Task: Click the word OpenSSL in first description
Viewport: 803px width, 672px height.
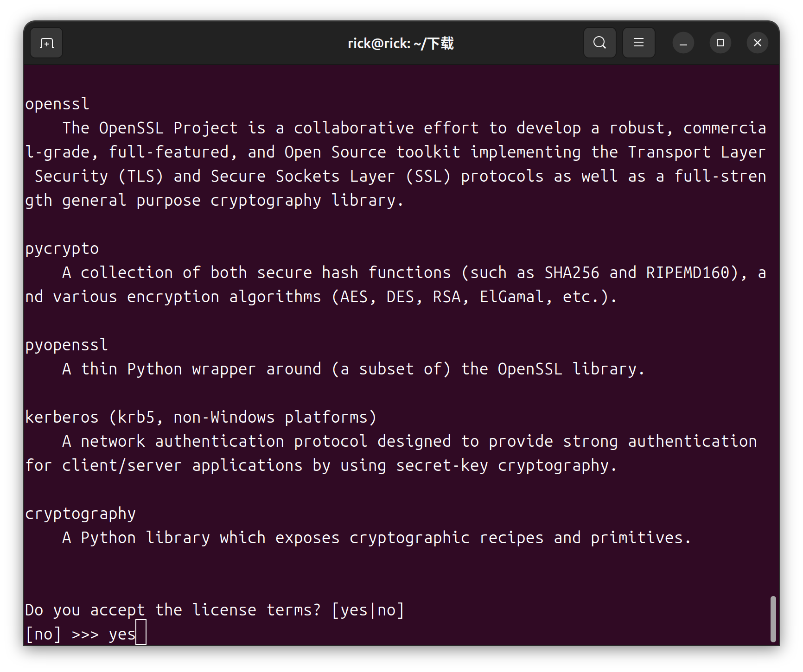Action: pyautogui.click(x=131, y=128)
